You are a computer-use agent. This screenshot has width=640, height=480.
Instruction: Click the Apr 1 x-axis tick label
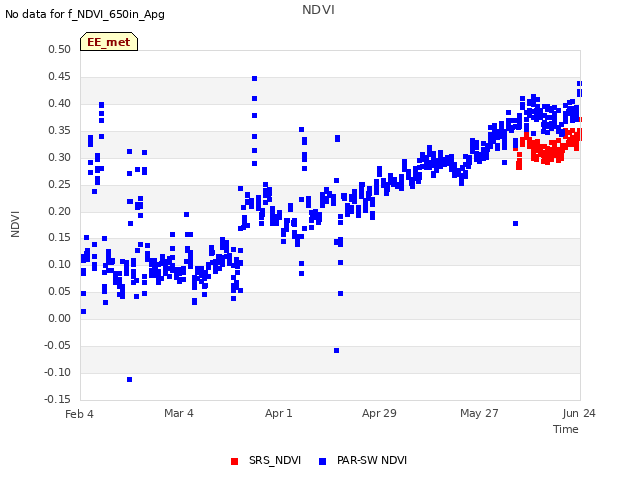pyautogui.click(x=279, y=413)
